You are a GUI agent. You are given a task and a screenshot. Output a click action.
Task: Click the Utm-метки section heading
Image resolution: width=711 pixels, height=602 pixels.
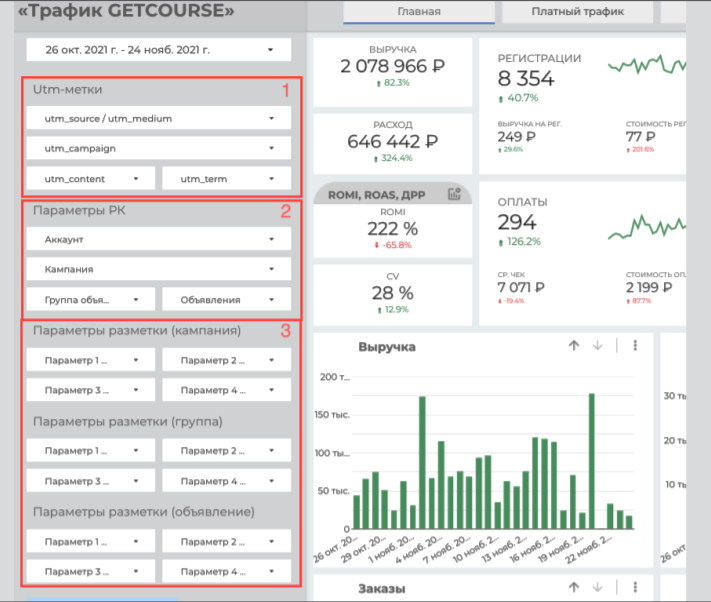68,89
